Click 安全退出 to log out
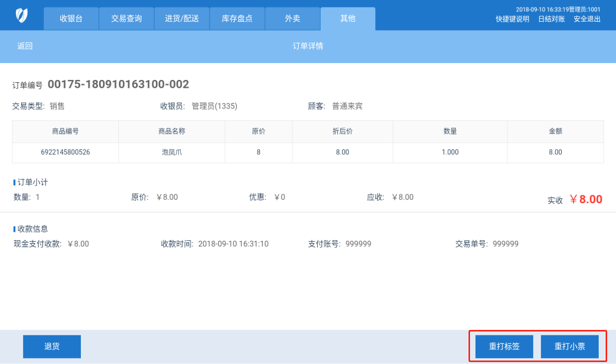Image resolution: width=616 pixels, height=364 pixels. (x=587, y=19)
